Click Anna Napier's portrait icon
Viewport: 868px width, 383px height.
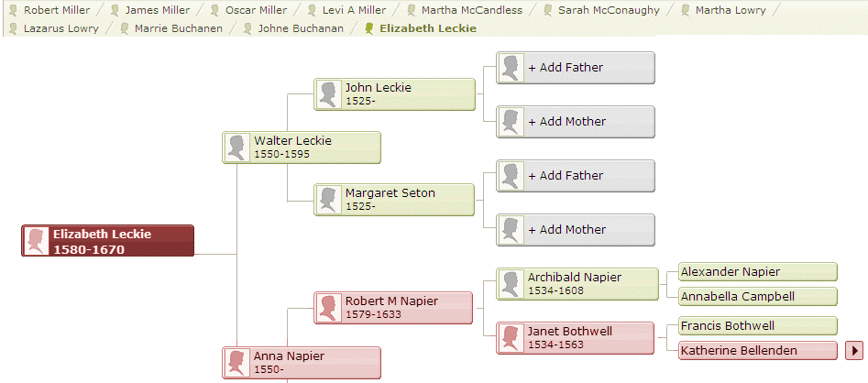point(238,362)
